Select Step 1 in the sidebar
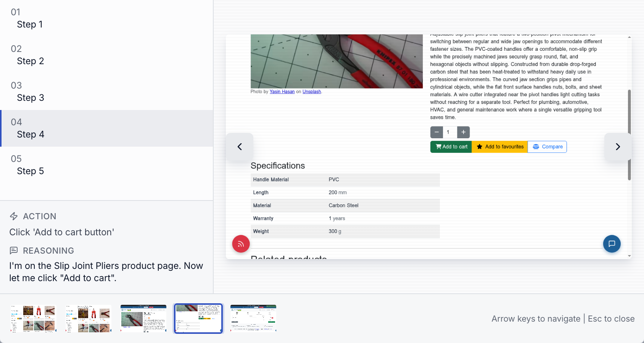 click(106, 18)
